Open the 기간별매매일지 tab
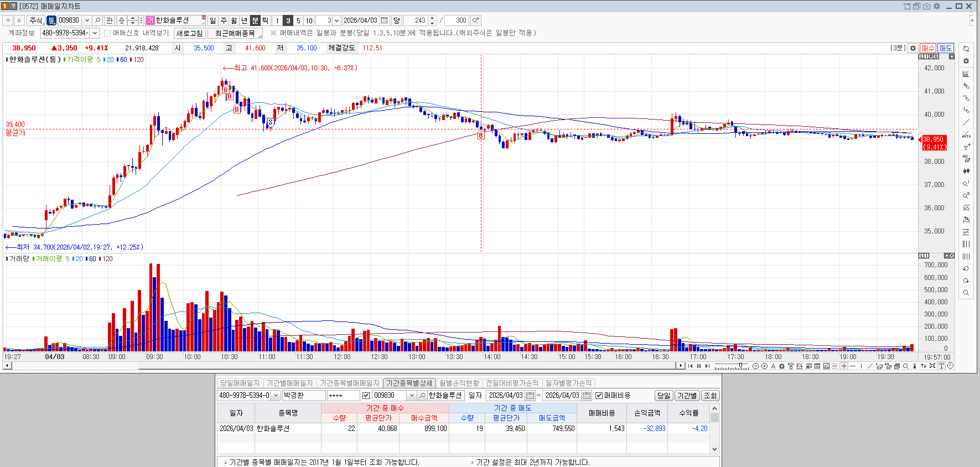The width and height of the screenshot is (980, 467). tap(290, 383)
